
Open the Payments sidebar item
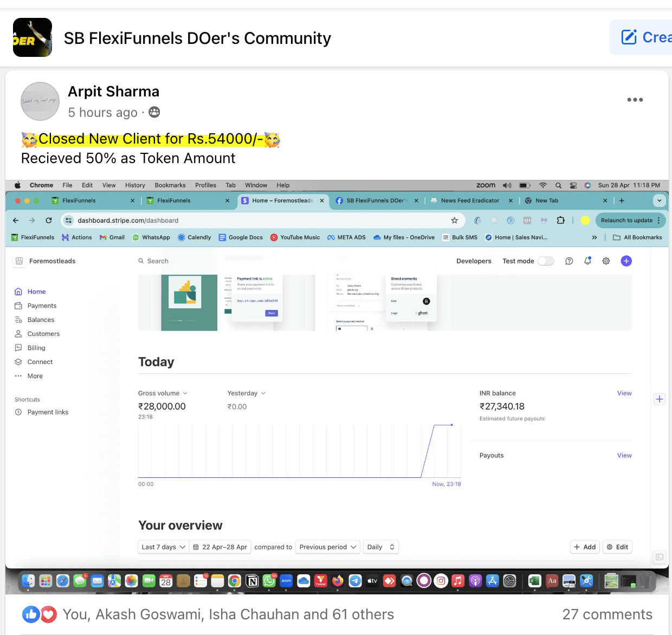42,306
